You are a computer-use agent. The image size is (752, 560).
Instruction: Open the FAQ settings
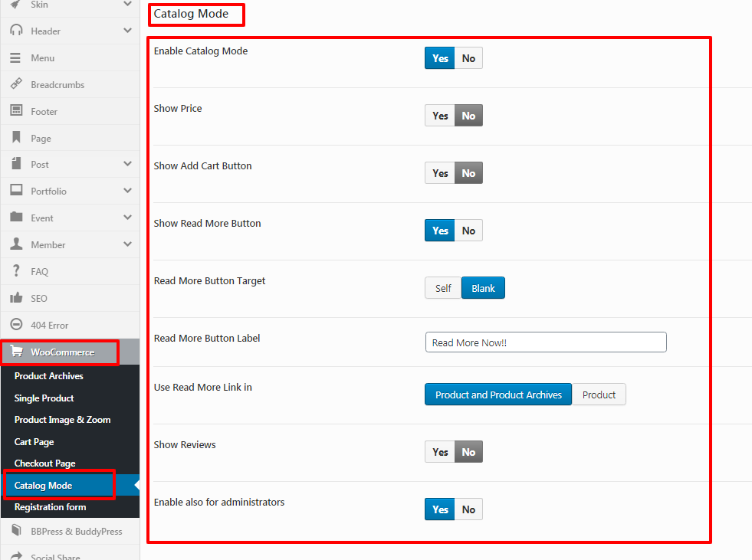point(70,271)
